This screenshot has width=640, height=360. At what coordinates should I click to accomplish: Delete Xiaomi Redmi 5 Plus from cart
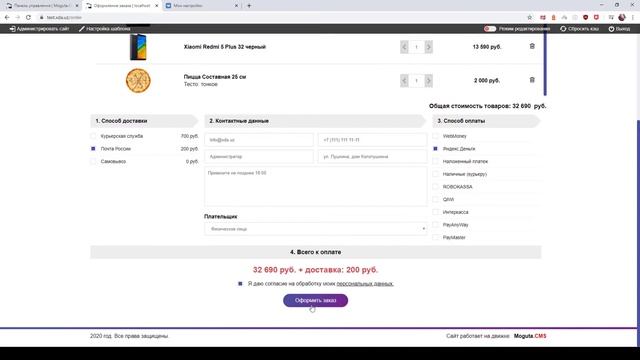532,46
